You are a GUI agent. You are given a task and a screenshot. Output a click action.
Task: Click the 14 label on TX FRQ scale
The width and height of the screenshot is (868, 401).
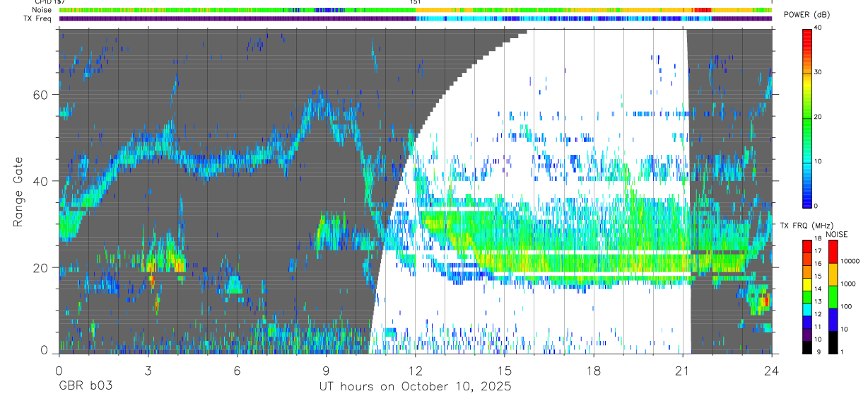[817, 289]
